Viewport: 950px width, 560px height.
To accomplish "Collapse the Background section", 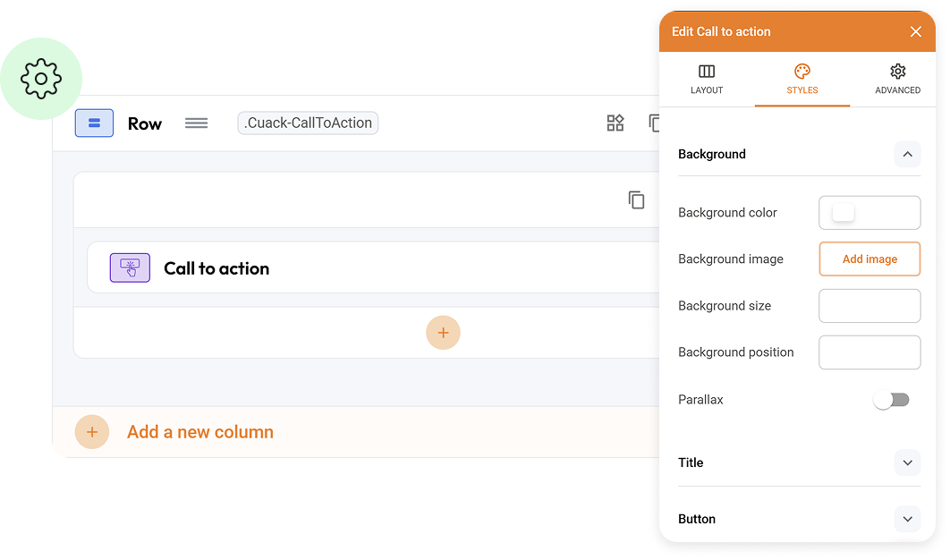I will [x=907, y=155].
